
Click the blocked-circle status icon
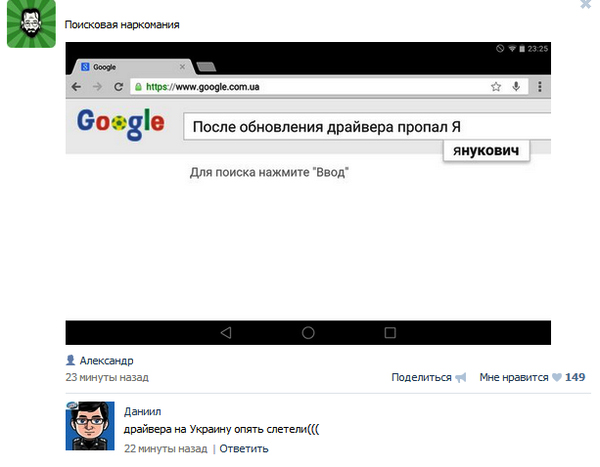(x=500, y=49)
